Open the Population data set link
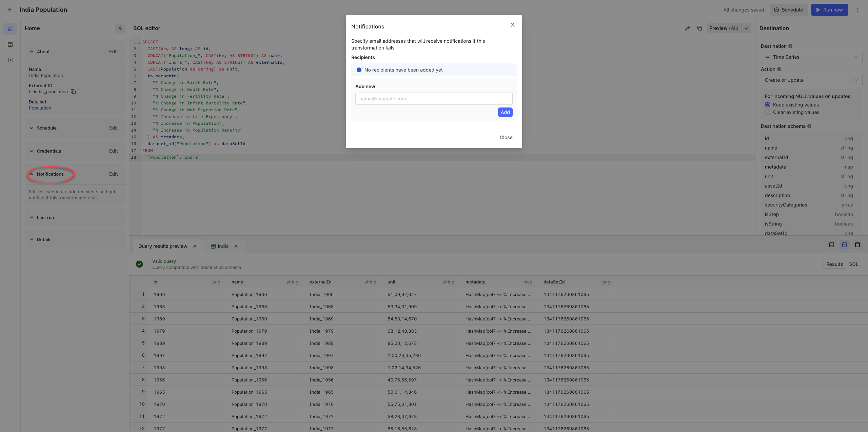868x432 pixels. 40,108
